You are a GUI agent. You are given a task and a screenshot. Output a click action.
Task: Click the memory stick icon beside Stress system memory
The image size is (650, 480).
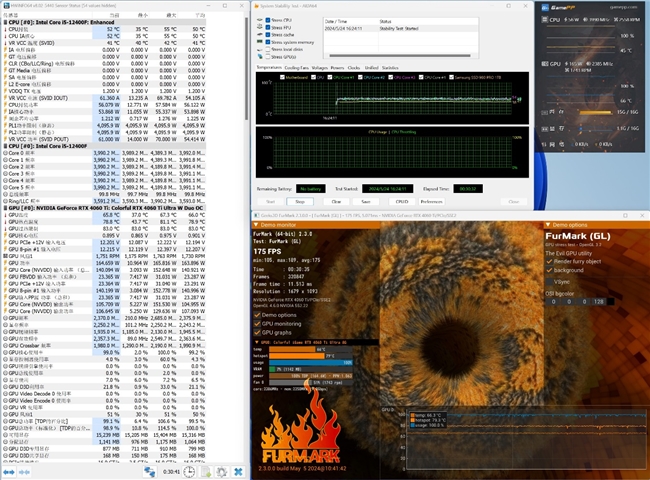pos(260,42)
